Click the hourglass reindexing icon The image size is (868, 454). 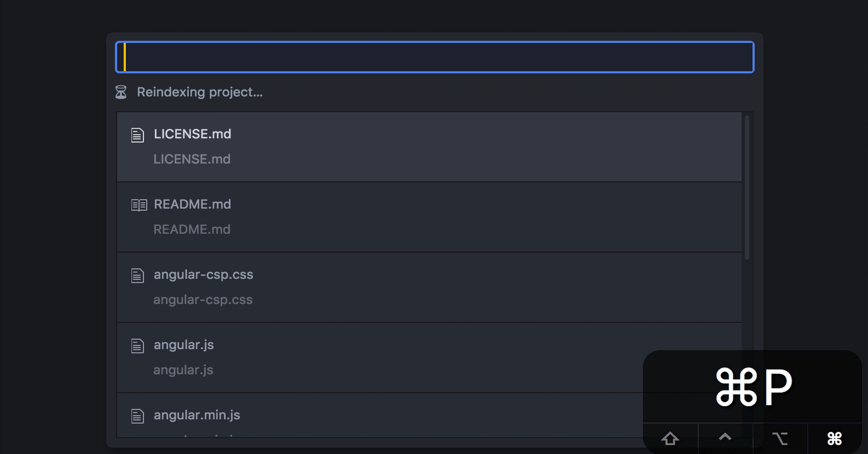coord(121,92)
